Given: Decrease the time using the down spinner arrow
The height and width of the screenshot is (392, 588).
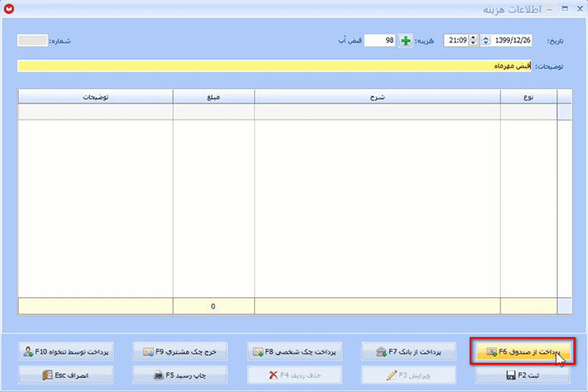Looking at the screenshot, I should point(474,43).
